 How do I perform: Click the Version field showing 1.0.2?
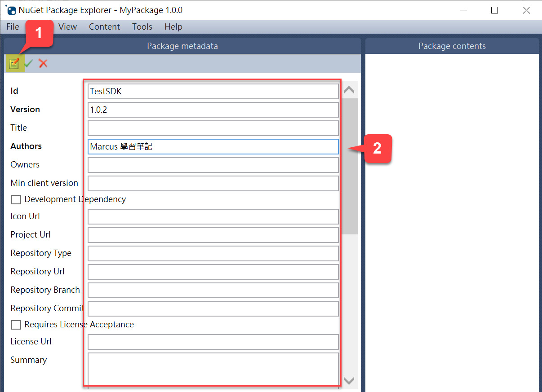[x=213, y=110]
